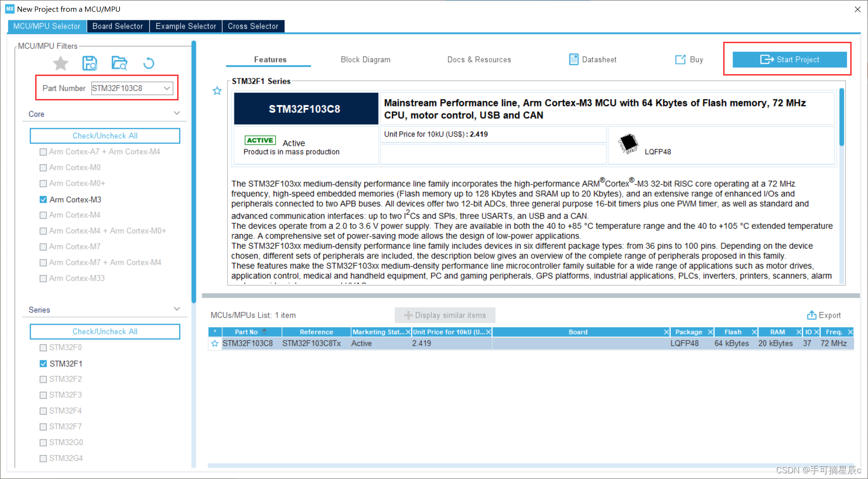The image size is (868, 479).
Task: Collapse the Core filter section
Action: coord(177,113)
